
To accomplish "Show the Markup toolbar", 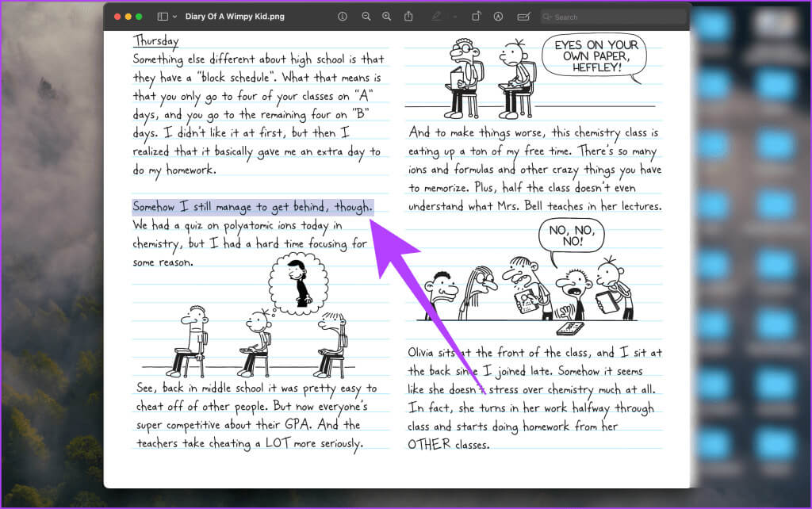I will pyautogui.click(x=498, y=17).
